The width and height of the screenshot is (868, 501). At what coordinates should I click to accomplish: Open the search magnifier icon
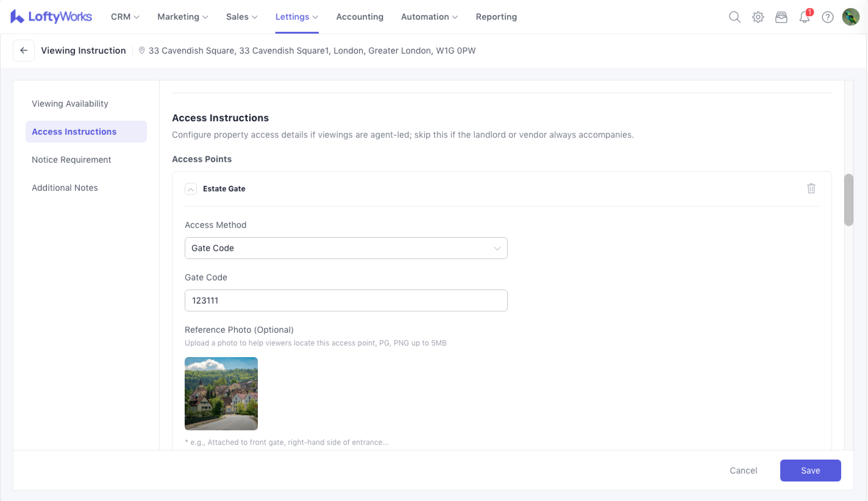(735, 17)
